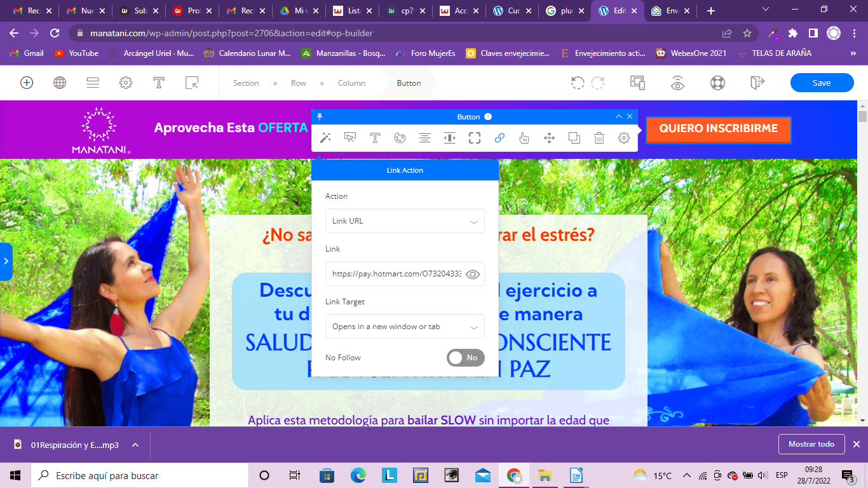Screen dimensions: 868x488
Task: Open the magic wand presets tool
Action: [x=325, y=138]
